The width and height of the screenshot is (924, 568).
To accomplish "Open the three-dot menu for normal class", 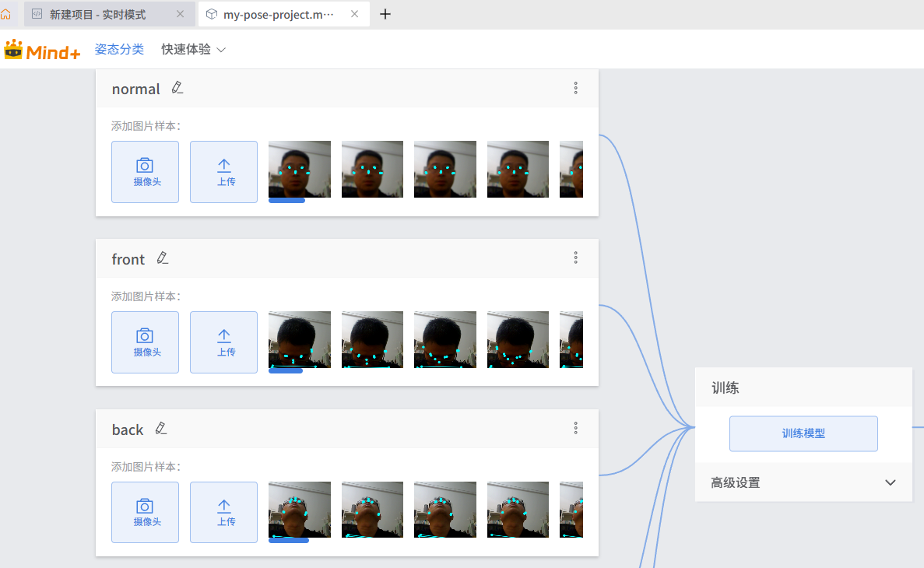I will tap(576, 88).
